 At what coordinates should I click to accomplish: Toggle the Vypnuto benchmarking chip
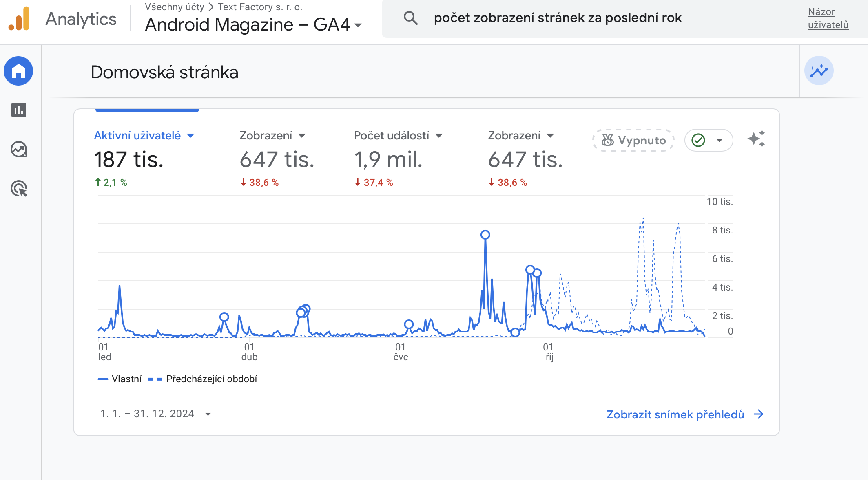633,140
